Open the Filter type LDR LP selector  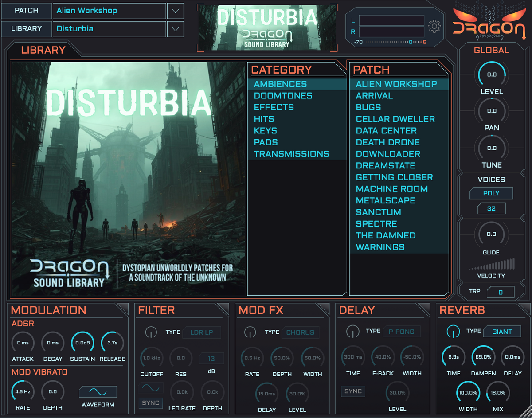202,332
